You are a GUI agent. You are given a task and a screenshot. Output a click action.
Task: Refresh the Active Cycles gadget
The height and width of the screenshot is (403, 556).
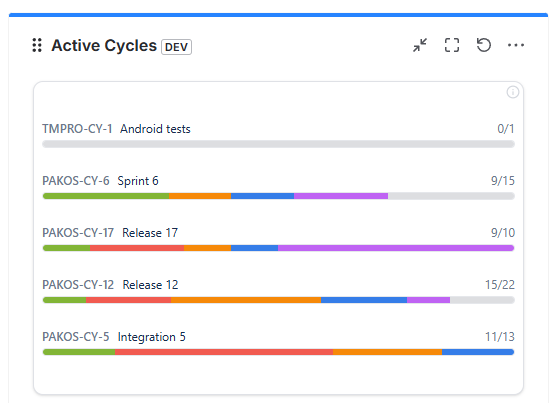484,45
